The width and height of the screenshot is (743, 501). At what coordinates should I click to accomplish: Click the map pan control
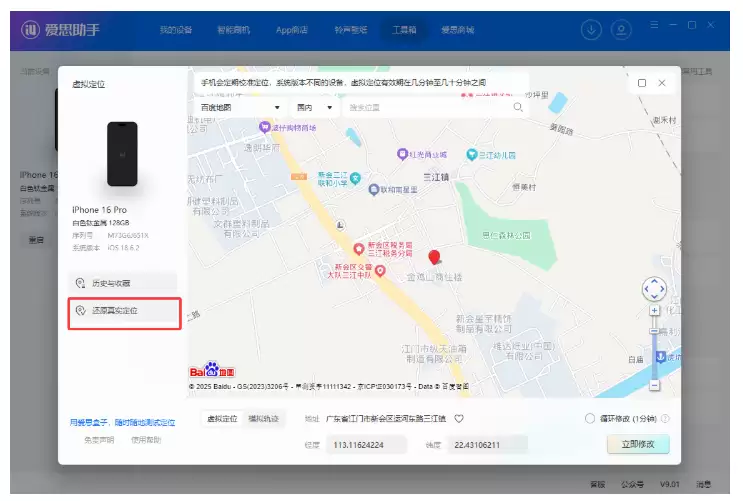click(x=654, y=289)
